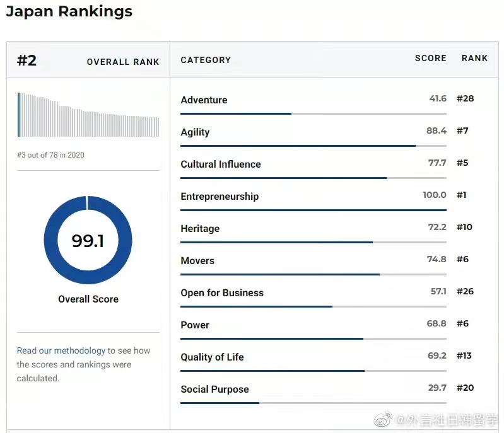
Task: Select the 'Agility' category label
Action: click(x=195, y=132)
